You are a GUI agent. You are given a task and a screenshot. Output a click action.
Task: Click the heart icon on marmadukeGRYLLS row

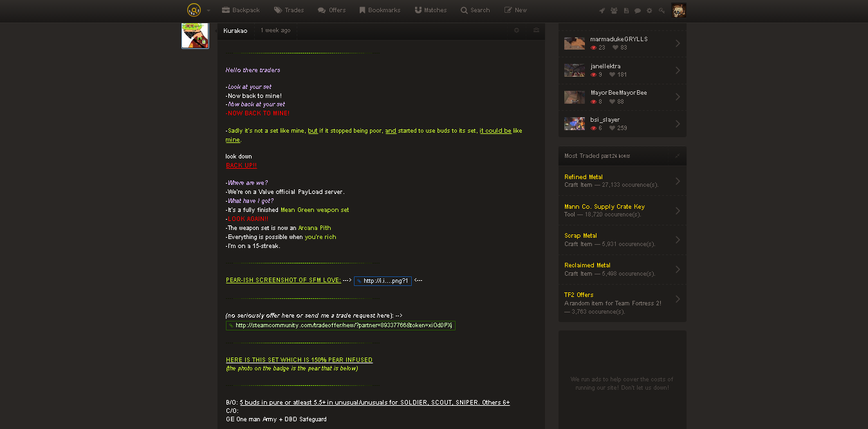(x=615, y=48)
